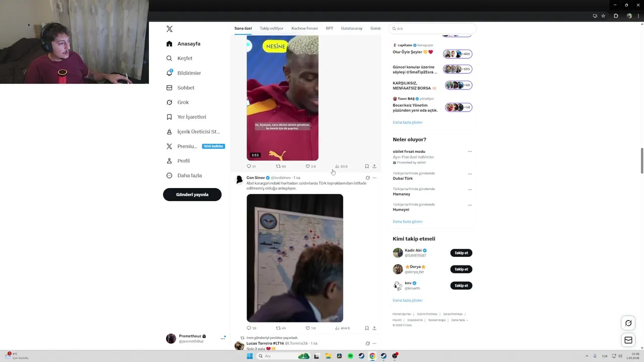
Task: View analytics of the Con Sinov post
Action: point(343,328)
